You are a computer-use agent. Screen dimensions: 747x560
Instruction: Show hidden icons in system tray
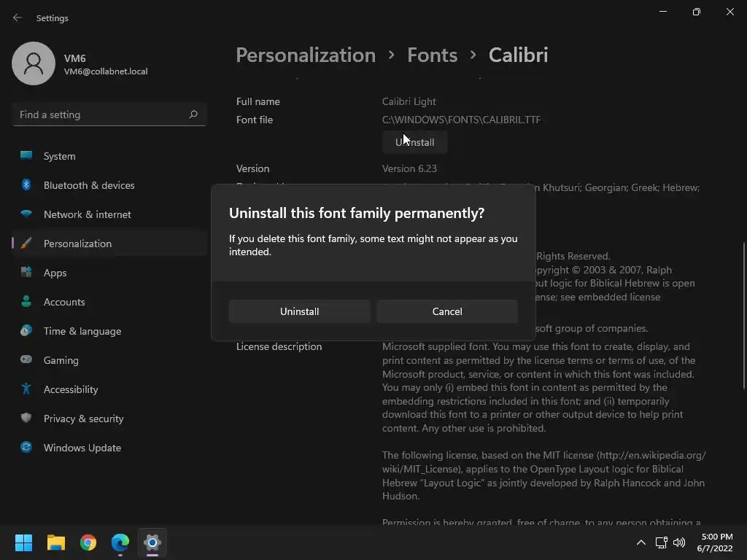coord(640,542)
